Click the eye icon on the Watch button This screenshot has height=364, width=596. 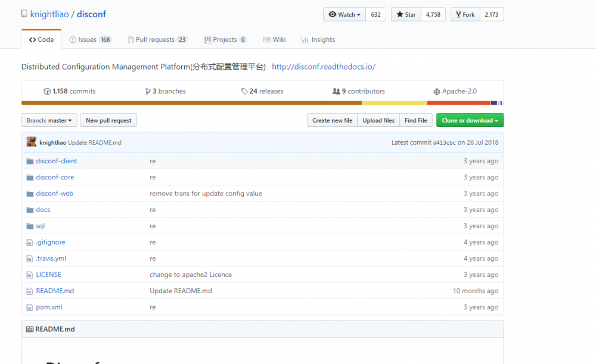pos(332,14)
